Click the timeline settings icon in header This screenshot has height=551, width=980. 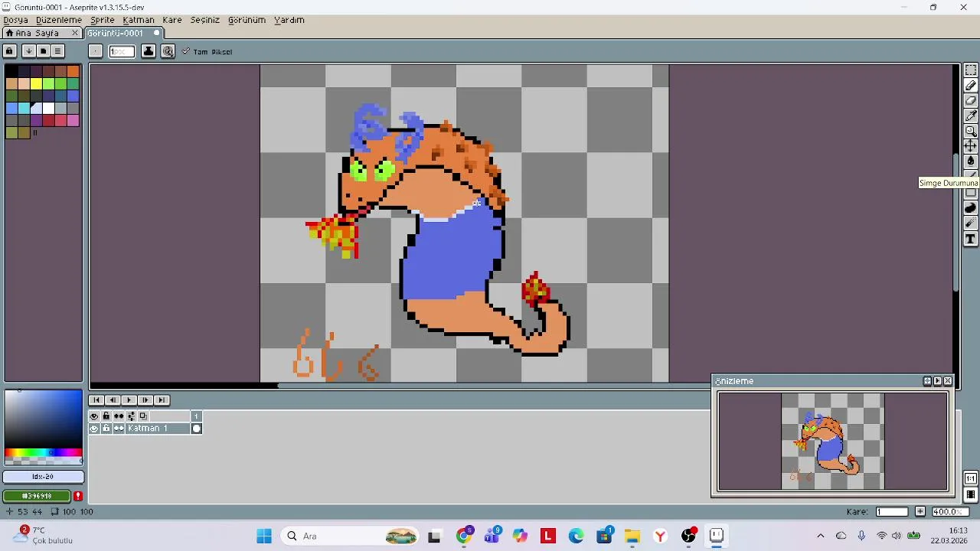coord(131,416)
